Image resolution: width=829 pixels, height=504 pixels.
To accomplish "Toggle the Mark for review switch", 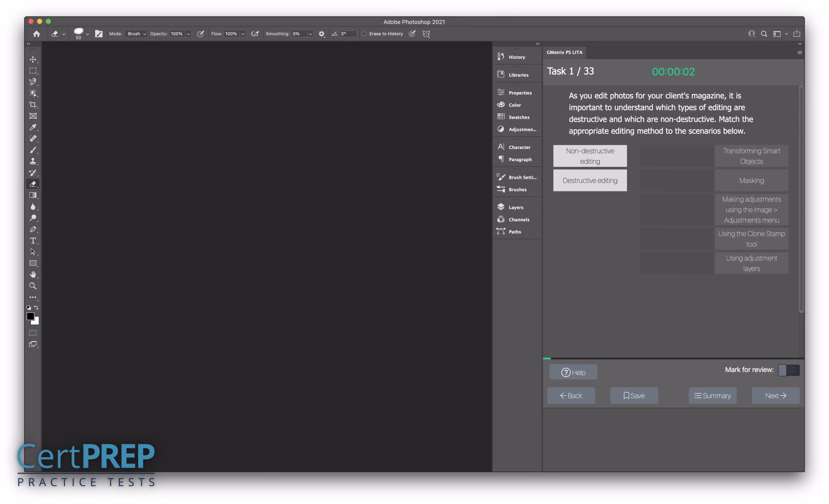I will [788, 370].
